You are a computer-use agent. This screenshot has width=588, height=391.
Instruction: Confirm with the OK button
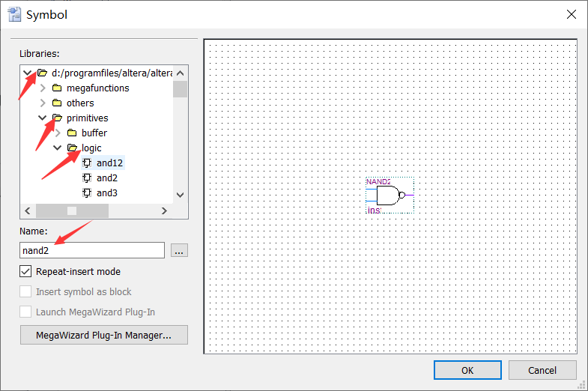[467, 370]
